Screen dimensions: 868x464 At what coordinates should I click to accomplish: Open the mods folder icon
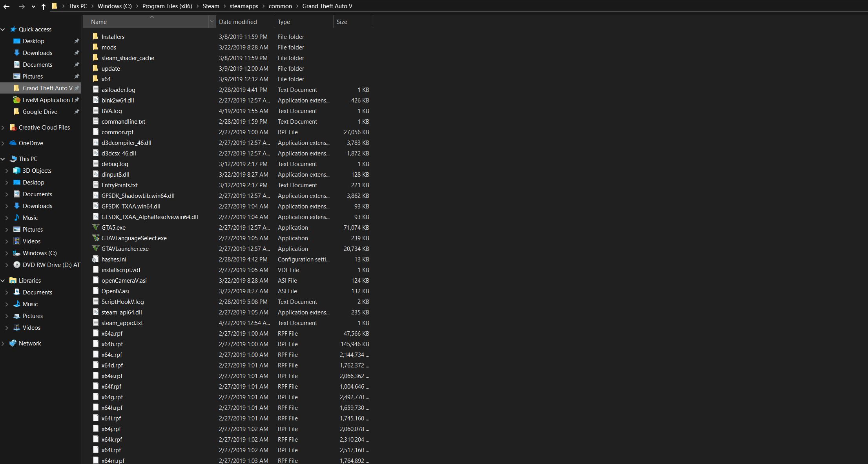point(96,47)
